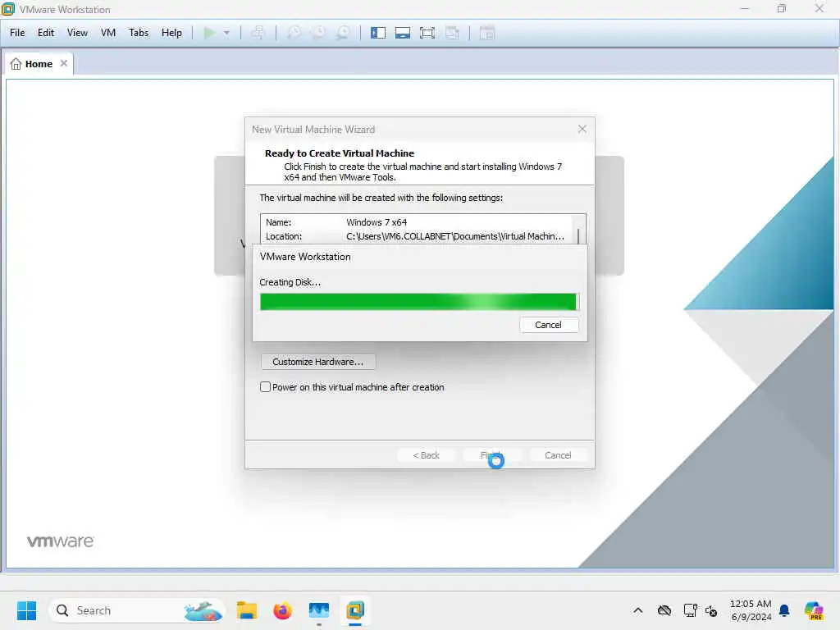Open the VM menu
This screenshot has width=840, height=630.
pos(108,33)
